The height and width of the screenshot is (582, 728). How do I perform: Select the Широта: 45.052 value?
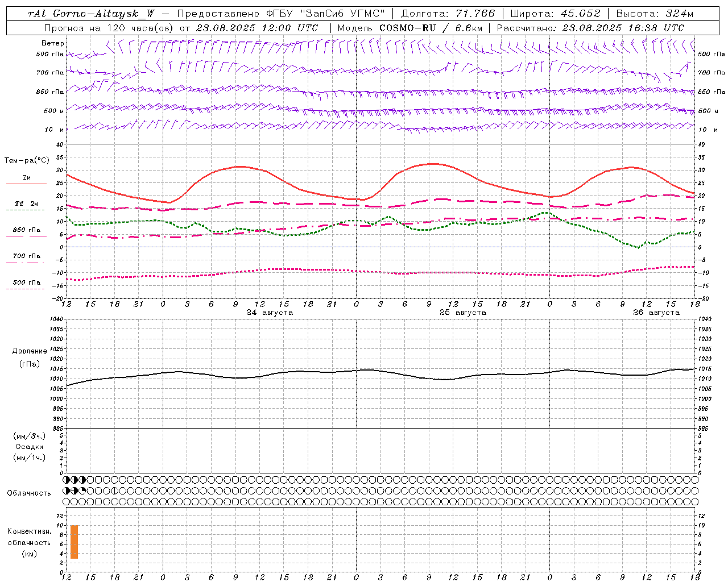pos(555,14)
